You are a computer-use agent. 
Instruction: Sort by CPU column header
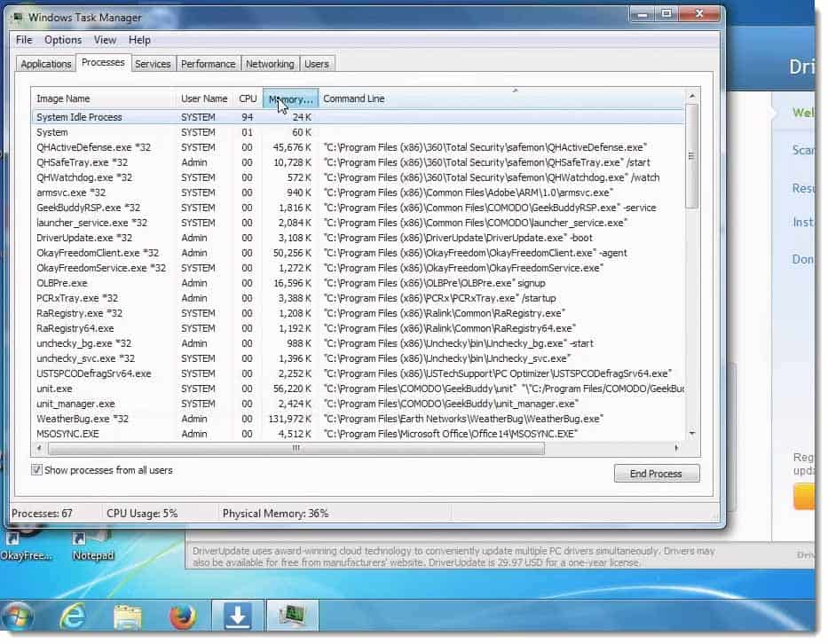click(x=248, y=98)
